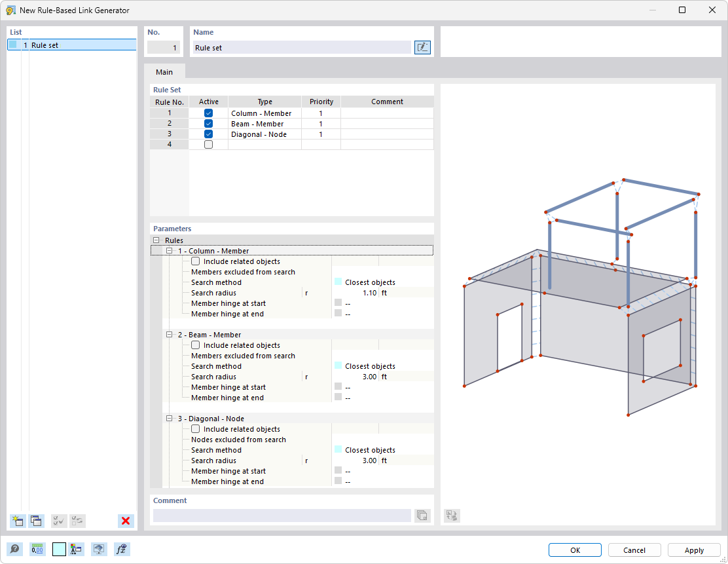Image resolution: width=728 pixels, height=564 pixels.
Task: Click the OK button
Action: (x=575, y=550)
